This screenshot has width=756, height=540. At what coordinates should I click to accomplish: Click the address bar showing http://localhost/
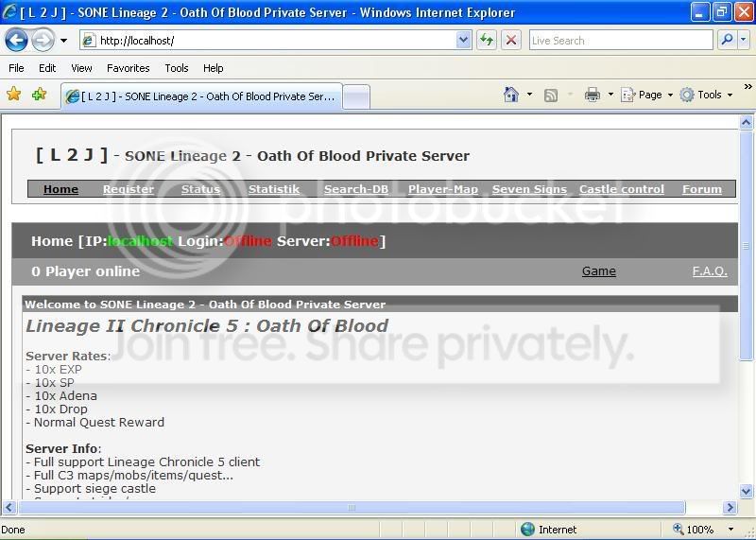(267, 41)
